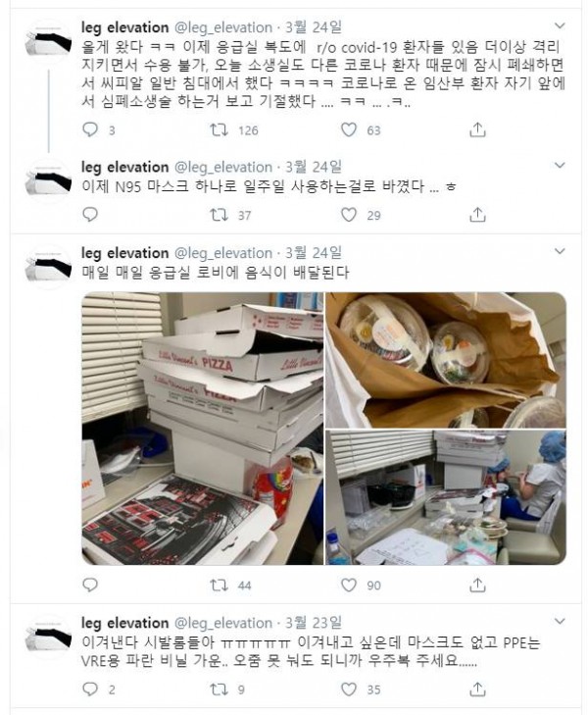Reply to the covid-19 patients tweet

90,130
